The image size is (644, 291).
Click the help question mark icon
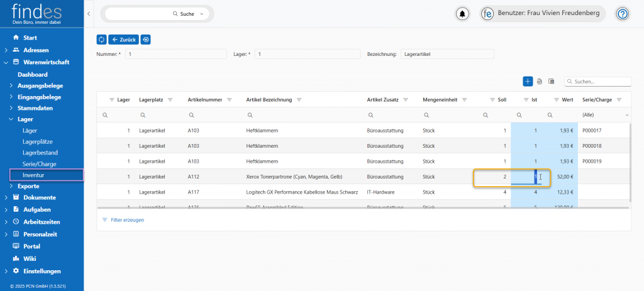coord(622,14)
